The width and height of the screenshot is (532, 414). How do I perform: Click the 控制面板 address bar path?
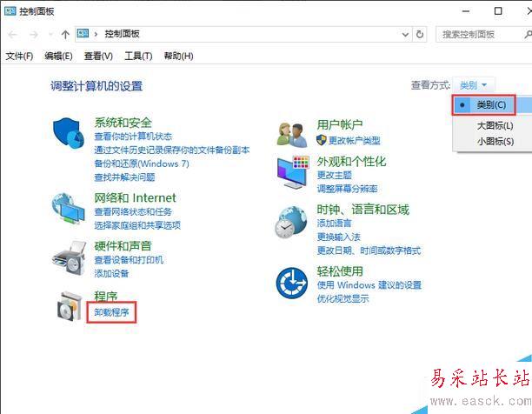(x=122, y=34)
